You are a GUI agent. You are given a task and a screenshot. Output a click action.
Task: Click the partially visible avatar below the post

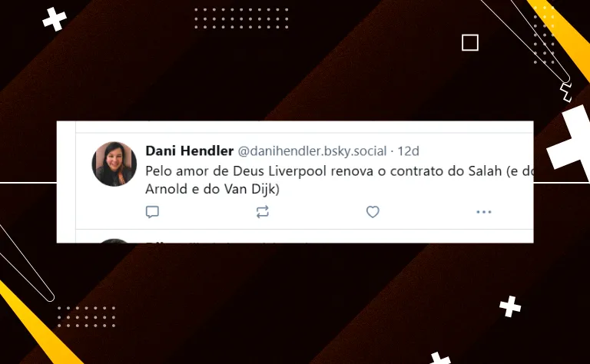[x=114, y=240]
